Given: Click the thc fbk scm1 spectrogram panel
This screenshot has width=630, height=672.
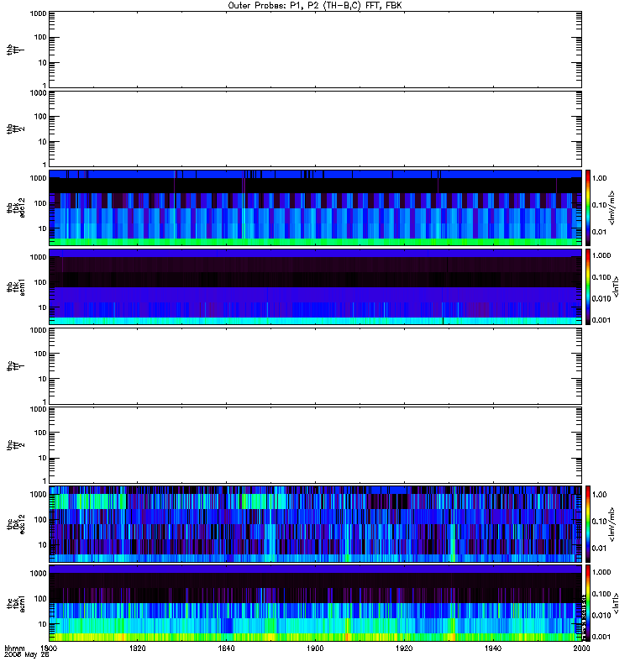Looking at the screenshot, I should pyautogui.click(x=315, y=603).
